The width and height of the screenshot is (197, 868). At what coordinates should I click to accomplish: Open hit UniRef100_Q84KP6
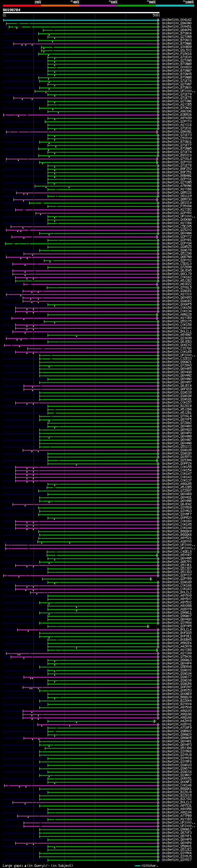[x=177, y=30]
